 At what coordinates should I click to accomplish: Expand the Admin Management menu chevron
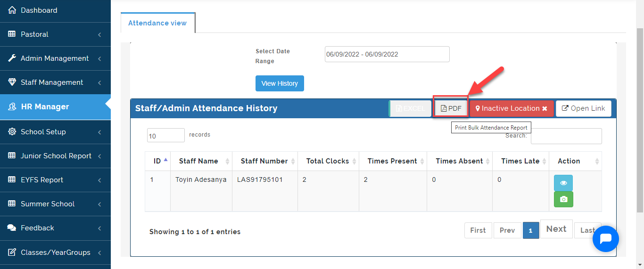point(100,58)
